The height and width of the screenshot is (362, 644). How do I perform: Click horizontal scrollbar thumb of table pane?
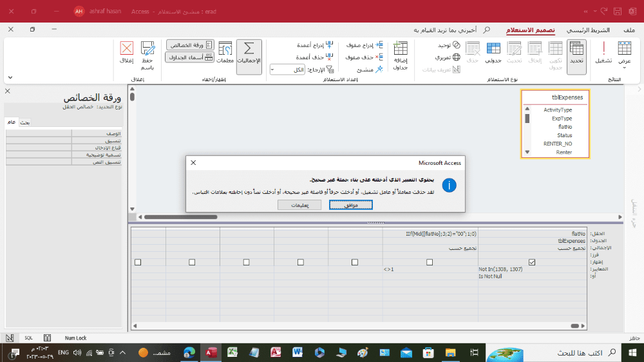(181, 217)
